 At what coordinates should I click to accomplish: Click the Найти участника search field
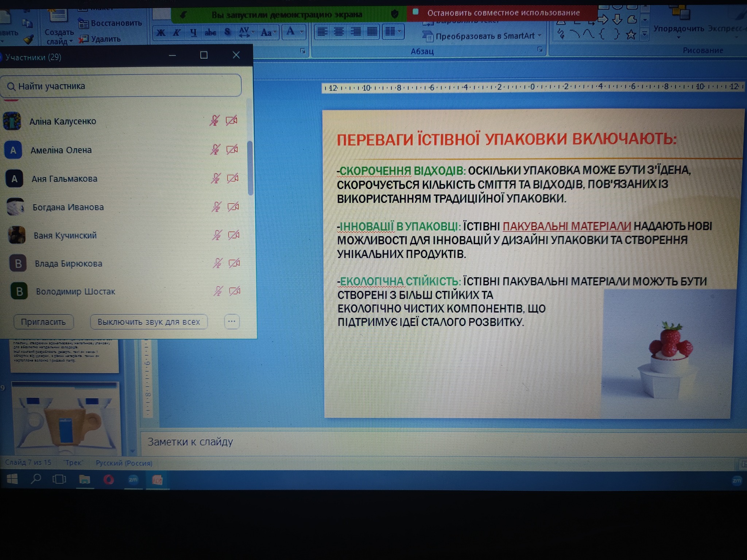tap(120, 86)
